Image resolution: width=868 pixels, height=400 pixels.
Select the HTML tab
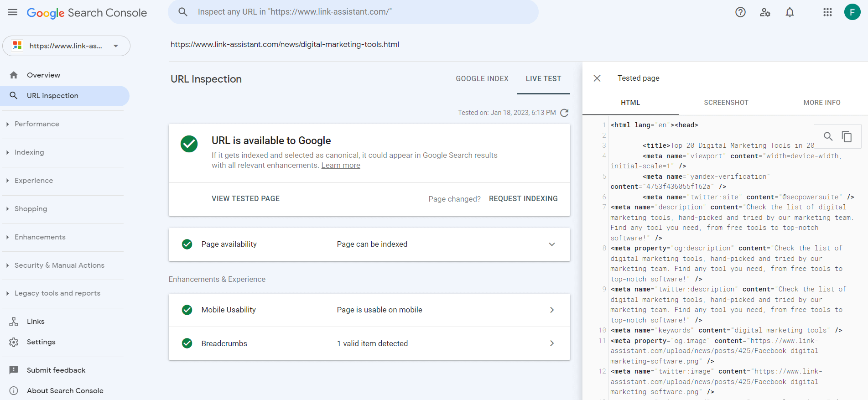click(x=630, y=103)
